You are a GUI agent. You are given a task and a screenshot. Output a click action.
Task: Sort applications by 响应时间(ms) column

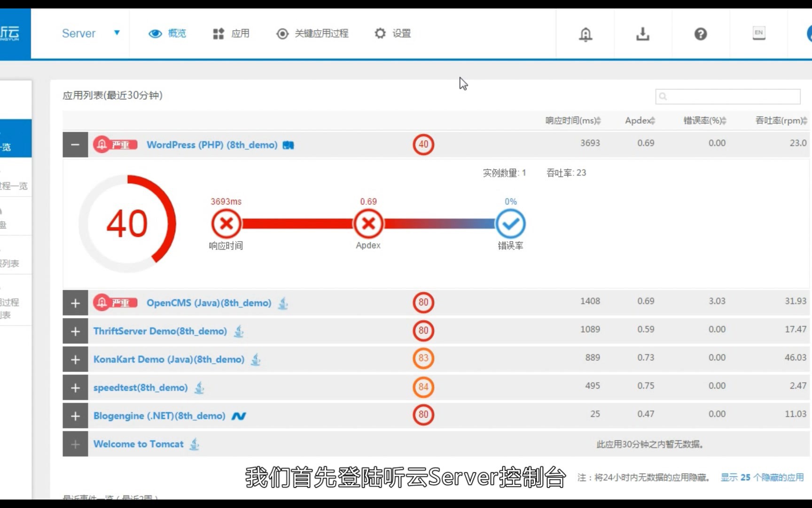pos(571,120)
